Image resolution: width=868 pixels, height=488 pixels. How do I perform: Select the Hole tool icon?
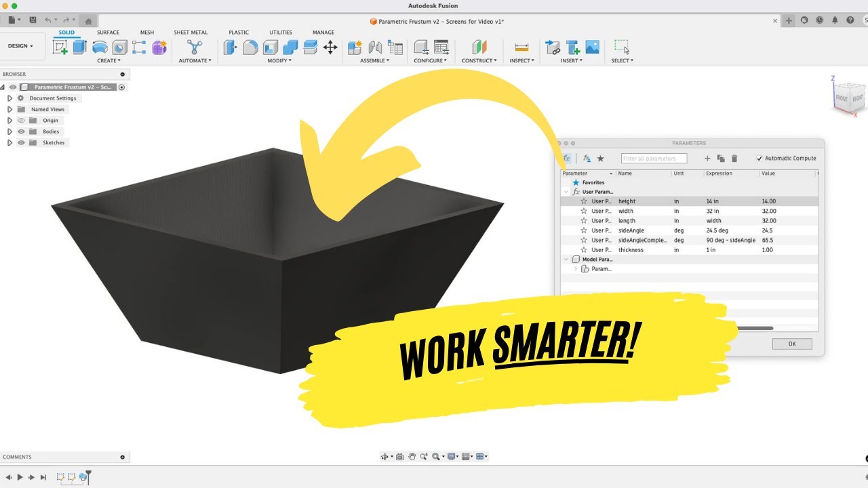(x=119, y=47)
